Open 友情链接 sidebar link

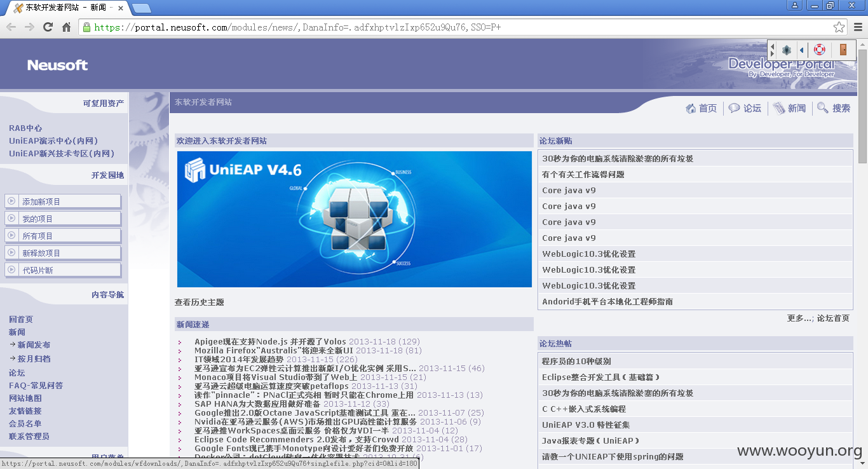click(x=25, y=411)
